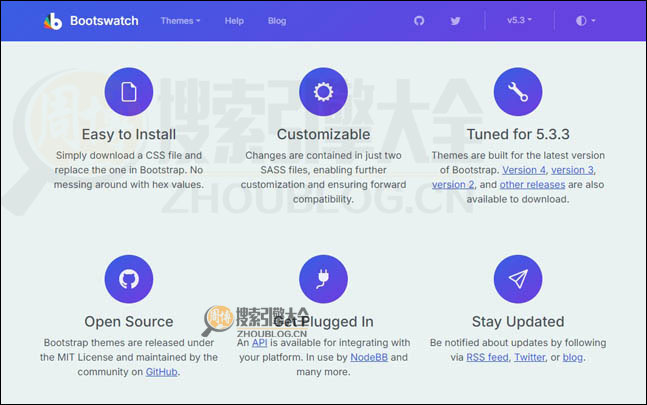Click the plug icon above Get Plugged In
Image resolution: width=647 pixels, height=405 pixels.
[x=323, y=279]
